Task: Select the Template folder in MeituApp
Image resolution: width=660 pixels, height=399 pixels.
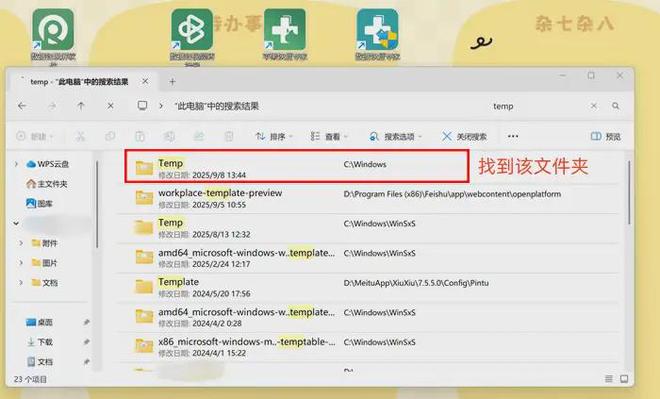Action: (367, 287)
